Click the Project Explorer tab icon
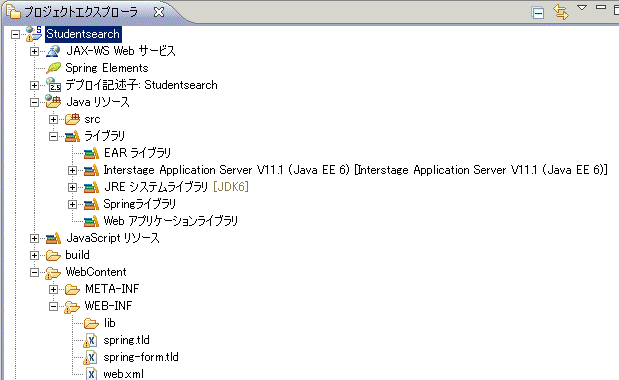 pos(13,12)
